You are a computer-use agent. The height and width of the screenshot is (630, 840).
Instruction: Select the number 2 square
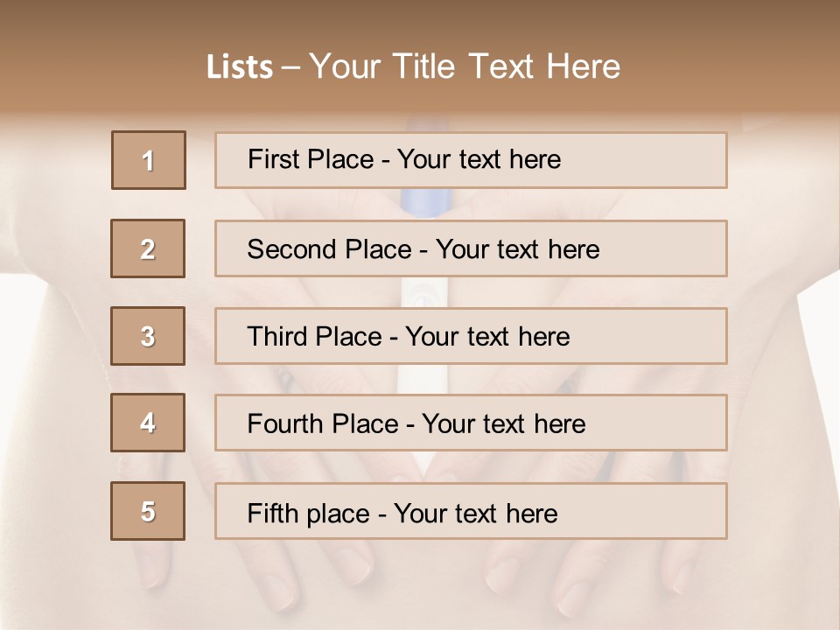[x=148, y=248]
